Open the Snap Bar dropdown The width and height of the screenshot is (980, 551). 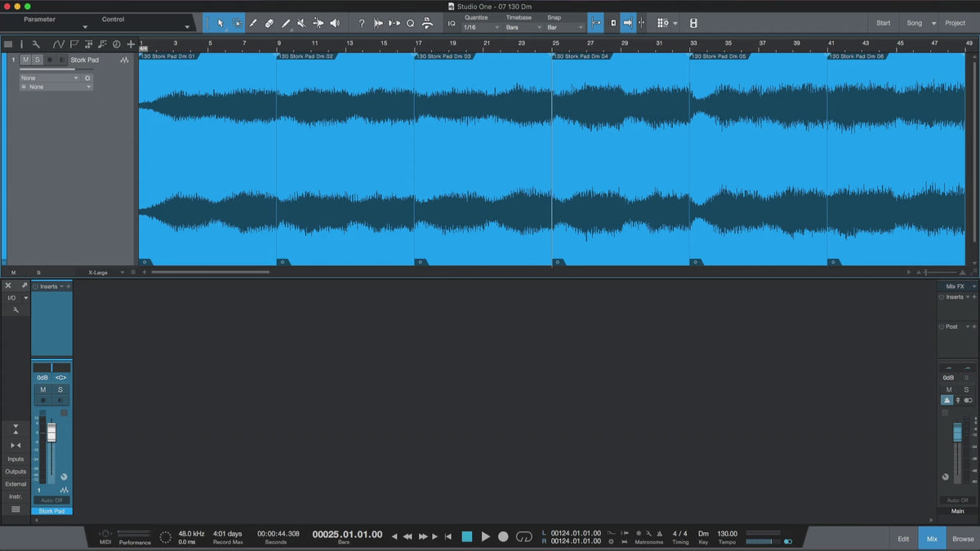(x=565, y=28)
